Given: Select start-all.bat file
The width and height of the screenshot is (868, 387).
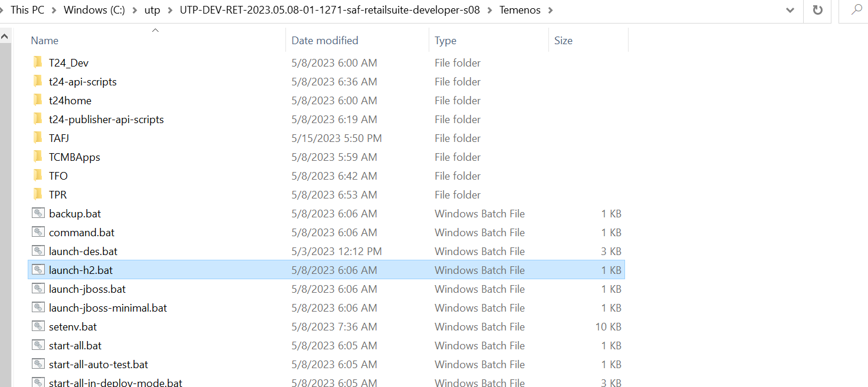Looking at the screenshot, I should (75, 345).
